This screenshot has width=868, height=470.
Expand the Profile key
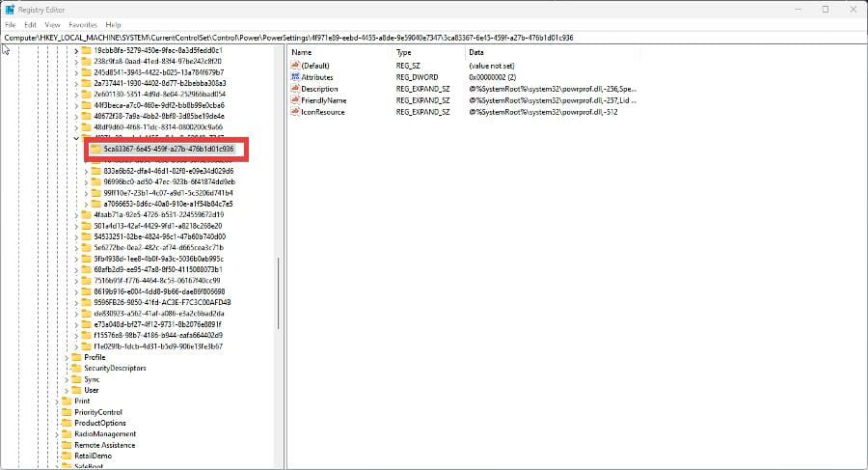[67, 357]
